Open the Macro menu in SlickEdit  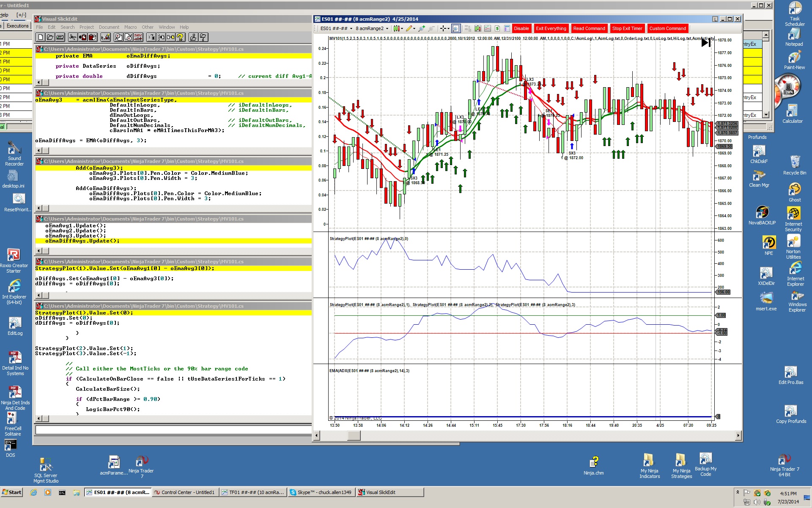(130, 27)
